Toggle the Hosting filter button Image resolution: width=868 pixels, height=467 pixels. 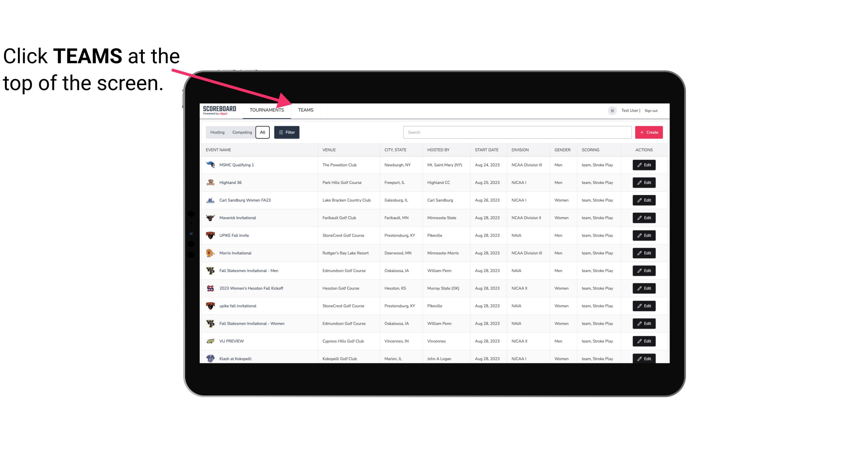217,132
